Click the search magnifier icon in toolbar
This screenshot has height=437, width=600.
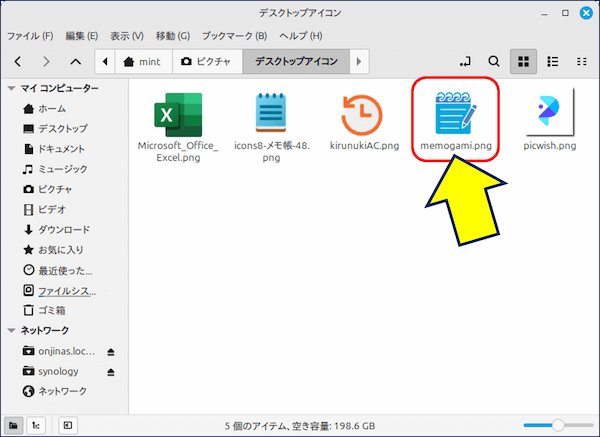point(494,62)
